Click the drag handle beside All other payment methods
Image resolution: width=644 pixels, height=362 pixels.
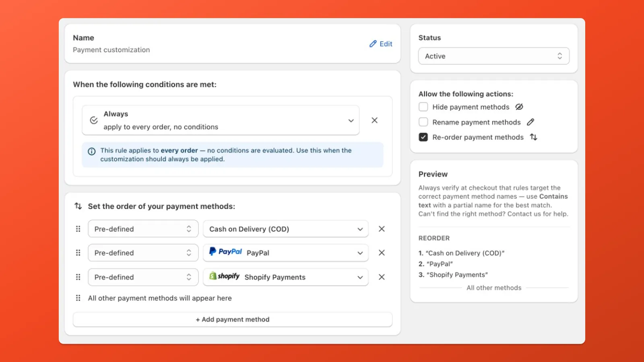(x=78, y=298)
